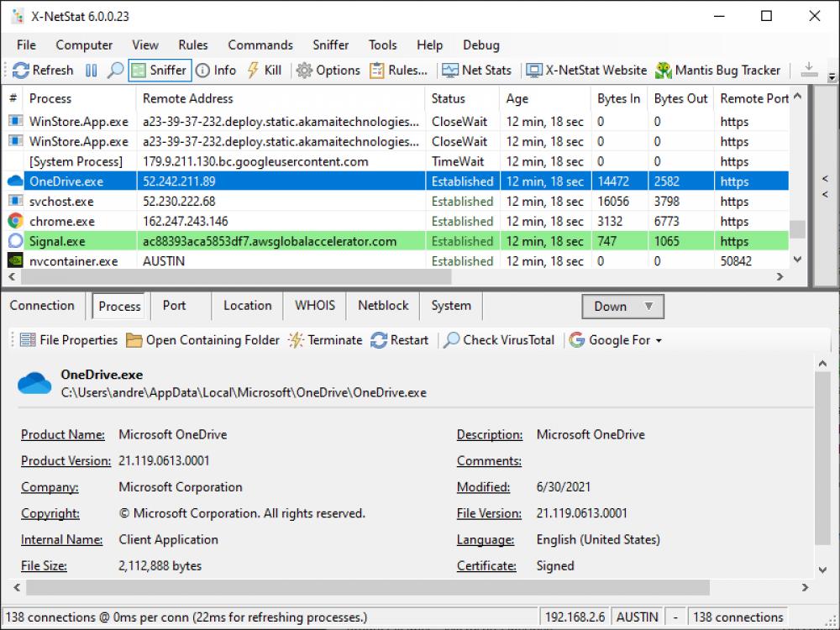Open search using the magnifier icon
This screenshot has width=840, height=630.
pyautogui.click(x=113, y=71)
